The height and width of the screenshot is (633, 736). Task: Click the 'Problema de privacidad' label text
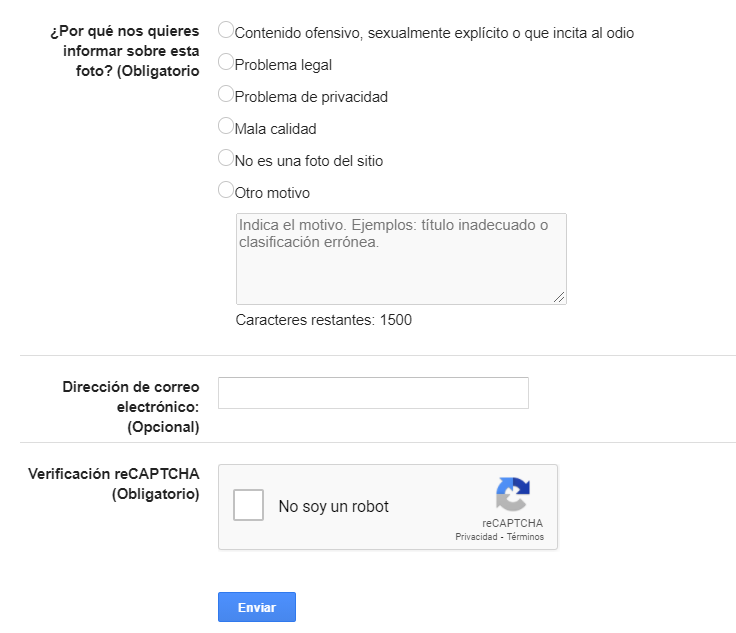pyautogui.click(x=311, y=97)
